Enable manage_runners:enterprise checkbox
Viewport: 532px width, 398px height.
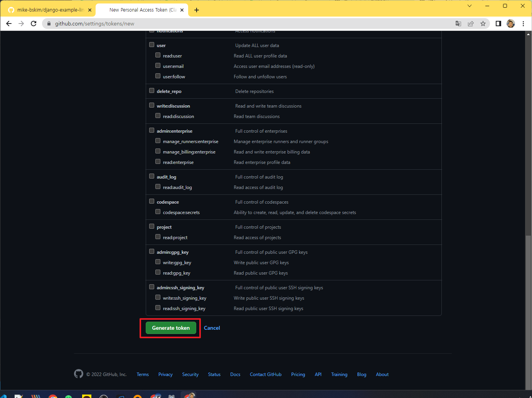158,141
